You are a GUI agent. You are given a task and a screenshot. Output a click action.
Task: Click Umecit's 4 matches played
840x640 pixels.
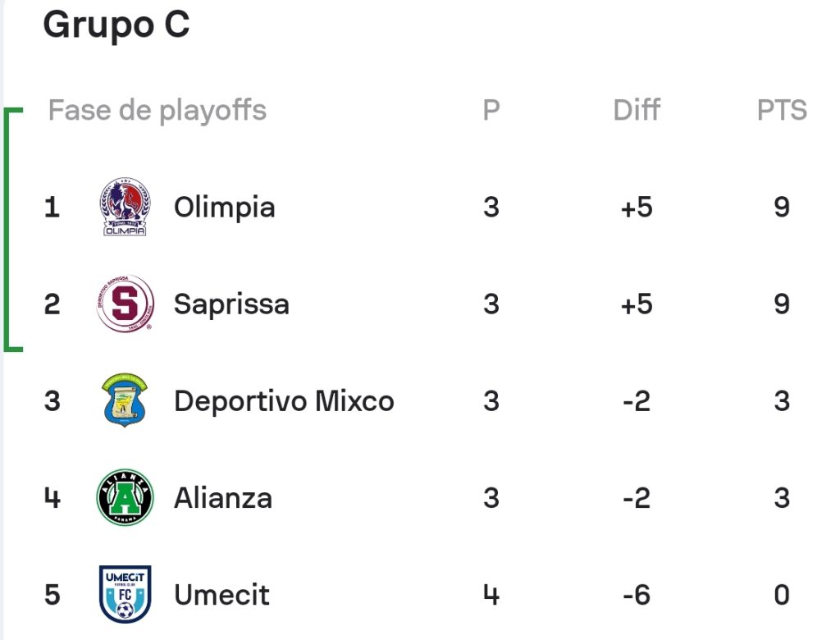[491, 595]
